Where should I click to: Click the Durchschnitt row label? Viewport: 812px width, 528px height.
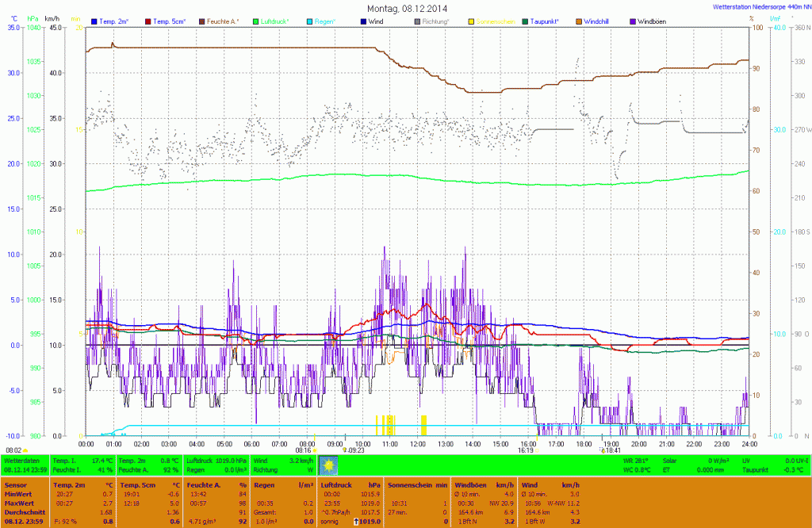click(x=24, y=511)
